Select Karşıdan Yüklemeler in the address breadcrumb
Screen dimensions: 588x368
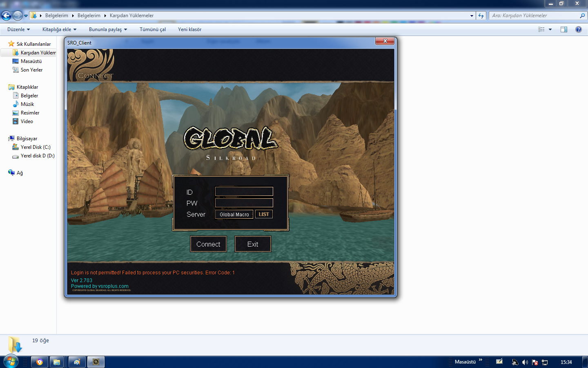131,16
